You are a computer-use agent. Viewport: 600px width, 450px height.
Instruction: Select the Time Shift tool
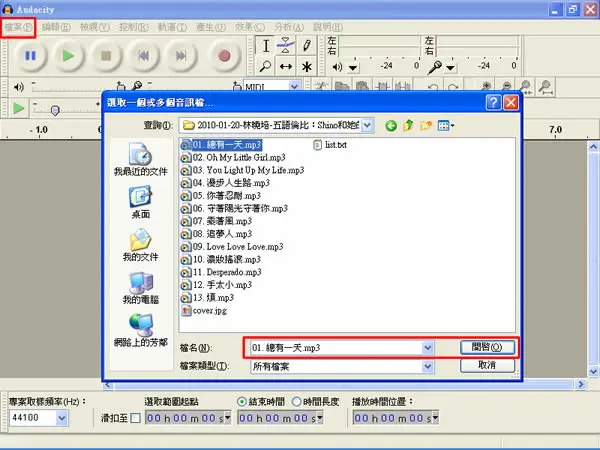pos(286,67)
